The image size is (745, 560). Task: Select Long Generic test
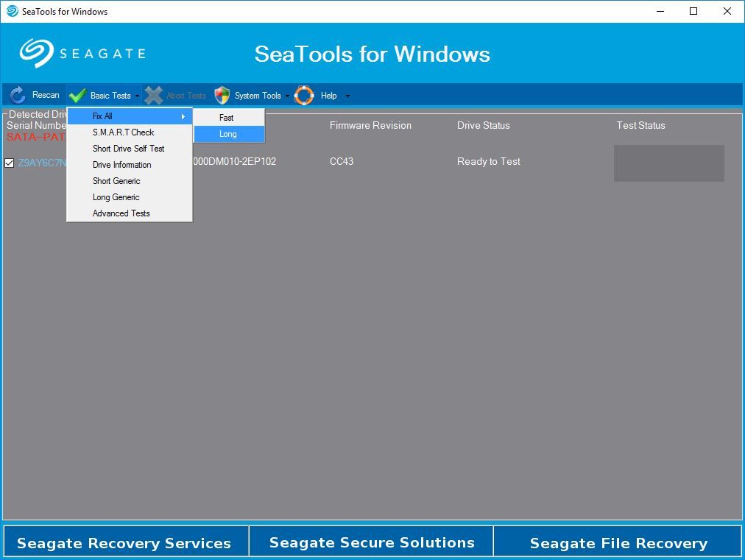click(130, 197)
